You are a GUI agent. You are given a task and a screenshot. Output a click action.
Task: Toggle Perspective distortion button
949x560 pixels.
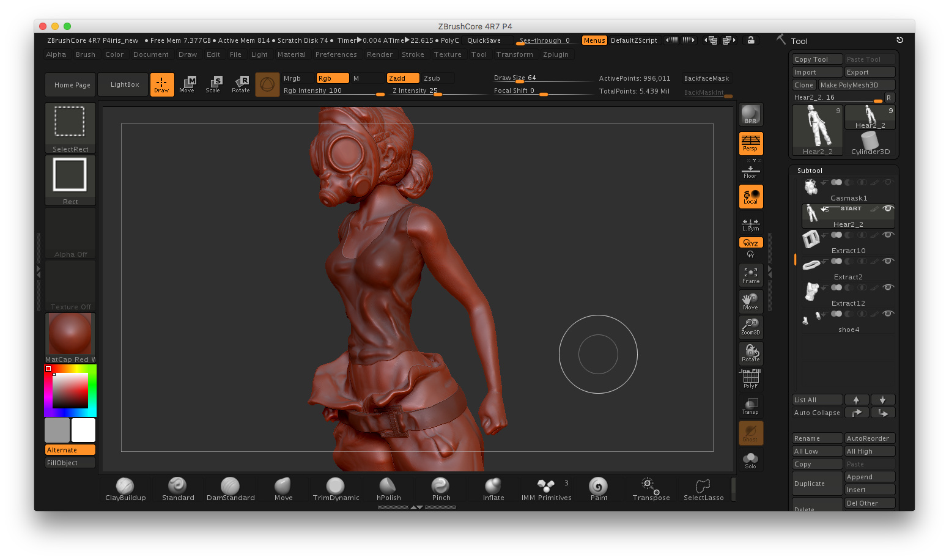coord(750,144)
